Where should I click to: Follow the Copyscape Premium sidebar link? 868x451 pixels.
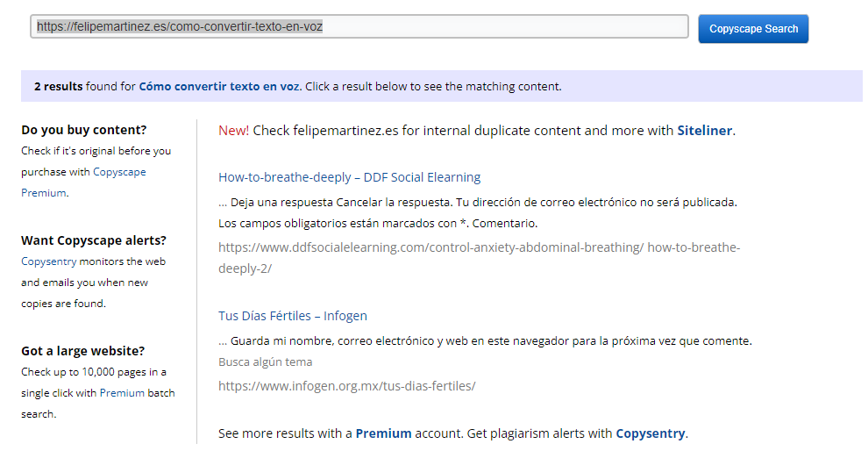(83, 183)
